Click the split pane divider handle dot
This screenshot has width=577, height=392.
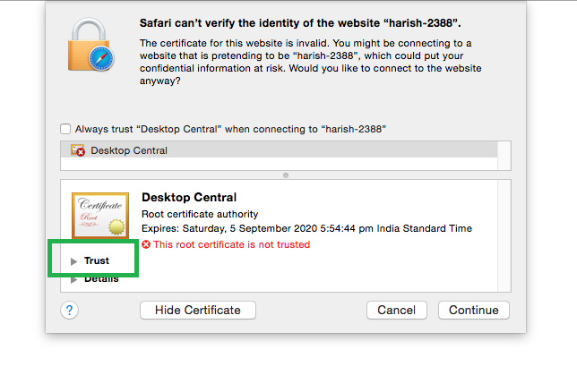286,175
